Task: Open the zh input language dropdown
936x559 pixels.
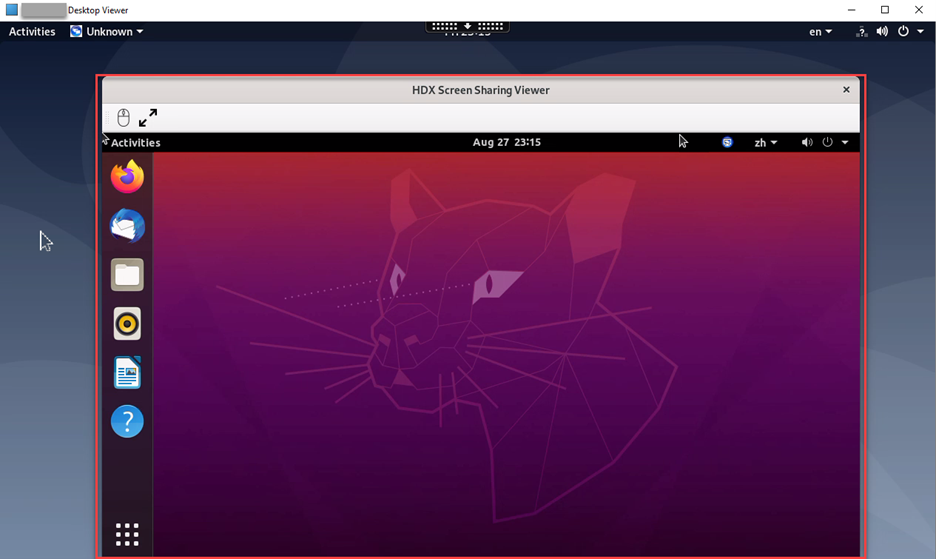Action: click(765, 142)
